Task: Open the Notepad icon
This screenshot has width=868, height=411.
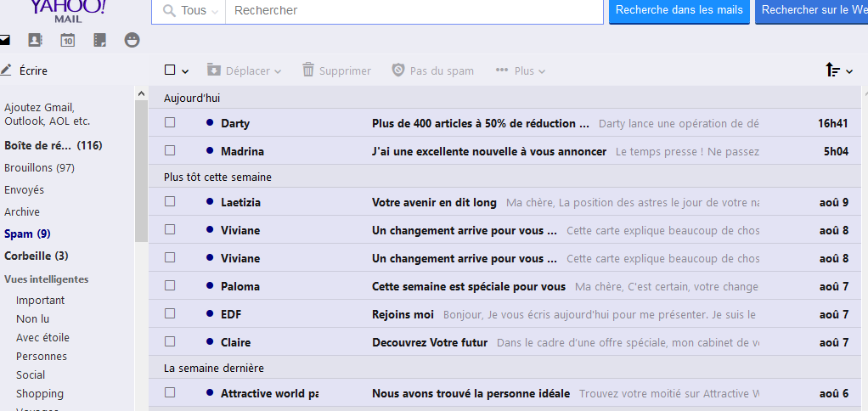Action: click(100, 40)
